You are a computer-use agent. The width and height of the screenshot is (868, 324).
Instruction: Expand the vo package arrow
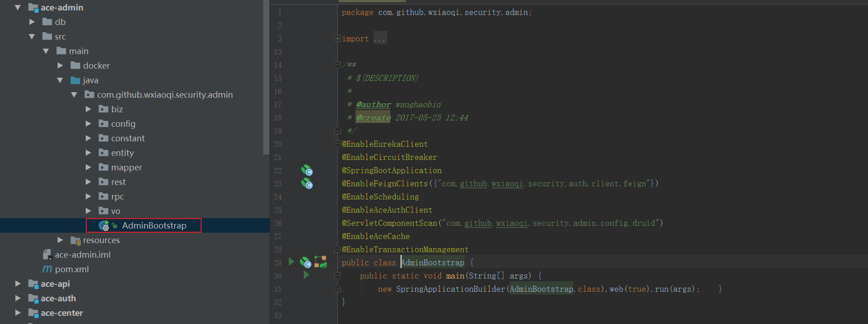[x=88, y=211]
